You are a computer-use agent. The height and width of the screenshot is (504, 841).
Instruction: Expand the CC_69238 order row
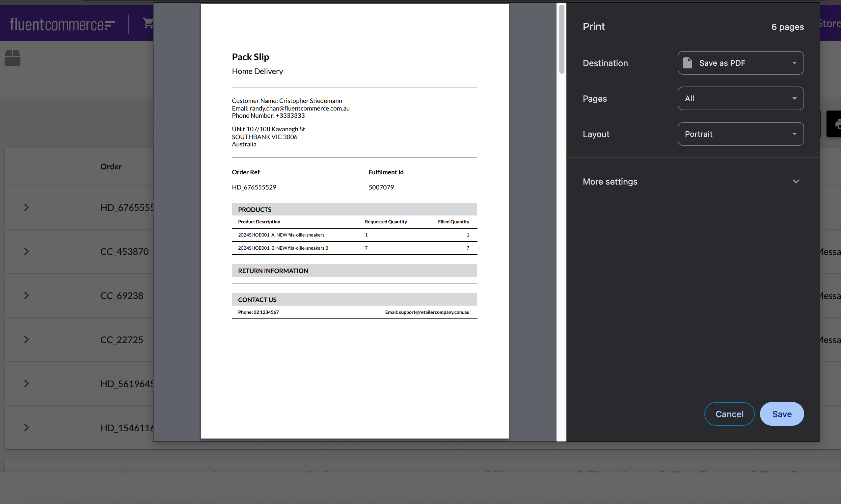26,295
